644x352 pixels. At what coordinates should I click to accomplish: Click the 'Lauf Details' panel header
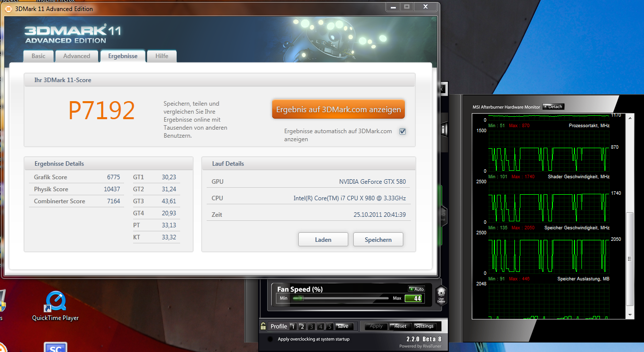click(x=309, y=164)
